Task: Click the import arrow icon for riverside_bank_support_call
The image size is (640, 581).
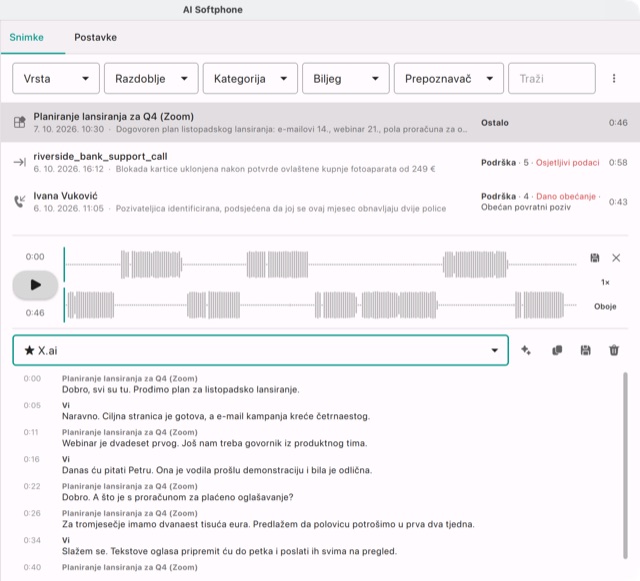Action: (x=20, y=163)
